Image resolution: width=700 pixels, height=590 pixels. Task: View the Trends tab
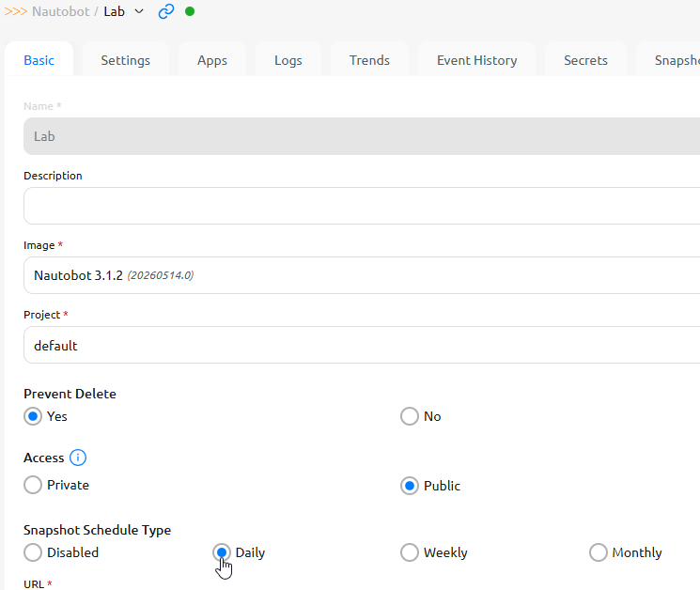tap(369, 60)
